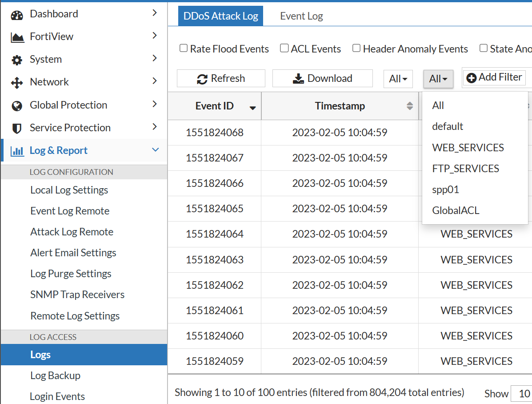
Task: Enable the Rate Flood Events filter
Action: (x=184, y=48)
